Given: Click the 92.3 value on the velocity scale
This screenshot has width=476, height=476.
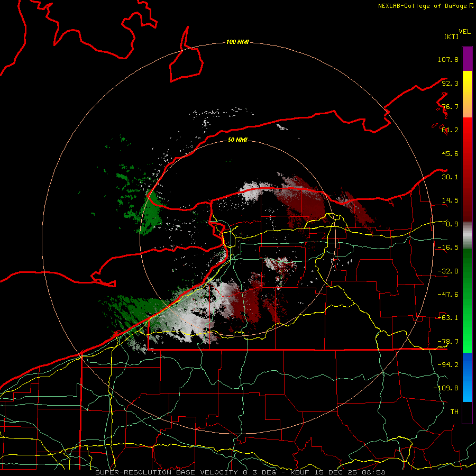Looking at the screenshot, I should click(450, 83).
